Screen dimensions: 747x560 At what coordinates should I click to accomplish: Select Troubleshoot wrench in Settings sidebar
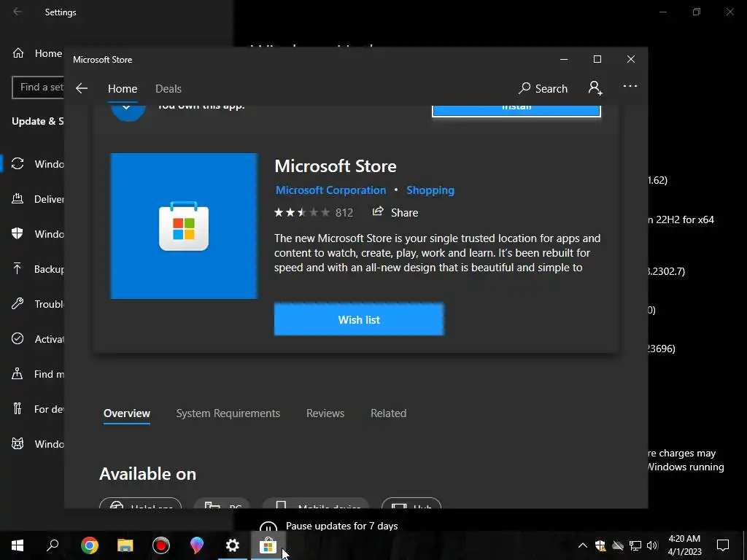[x=18, y=304]
